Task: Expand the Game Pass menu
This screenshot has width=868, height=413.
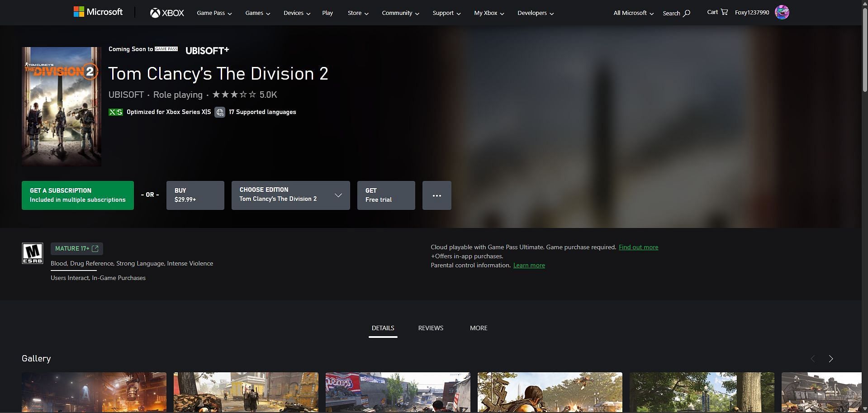Action: point(214,13)
